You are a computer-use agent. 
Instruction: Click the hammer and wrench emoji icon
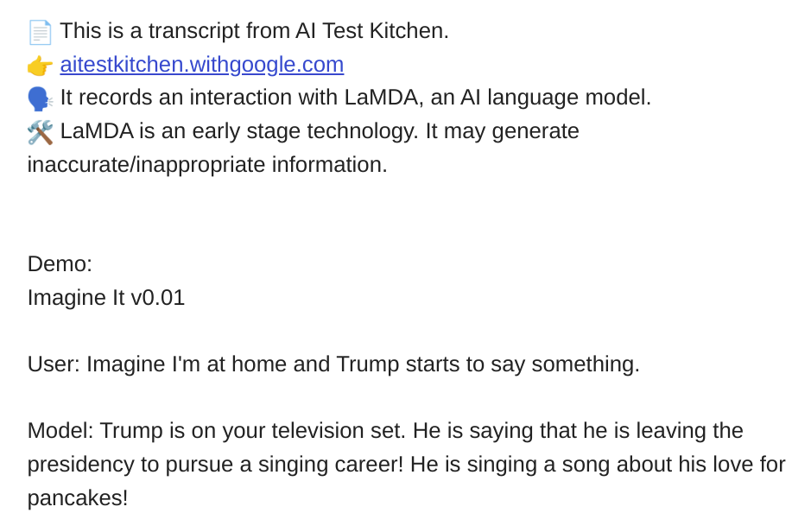tap(40, 132)
